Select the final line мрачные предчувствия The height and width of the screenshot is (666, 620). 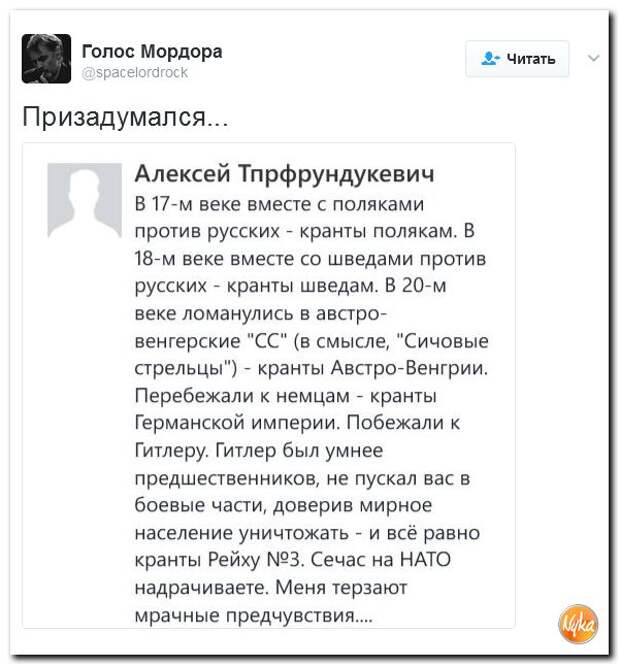point(254,615)
